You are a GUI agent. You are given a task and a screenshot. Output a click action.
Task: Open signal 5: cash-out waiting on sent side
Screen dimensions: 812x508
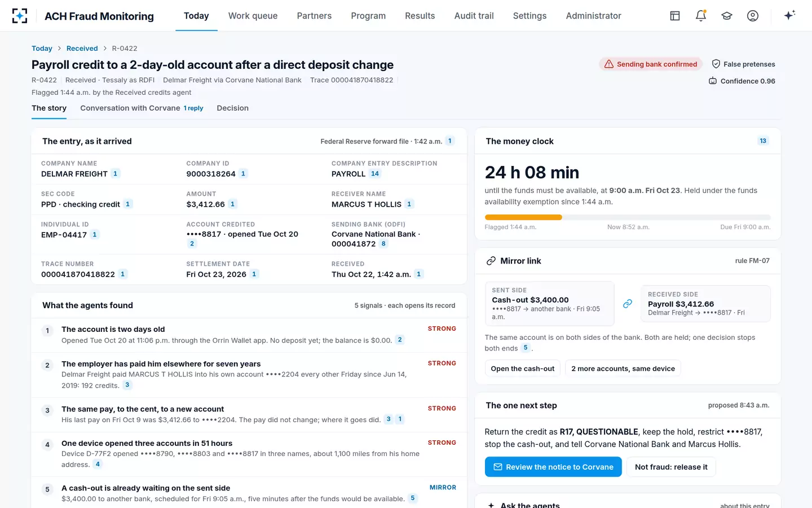(249, 493)
